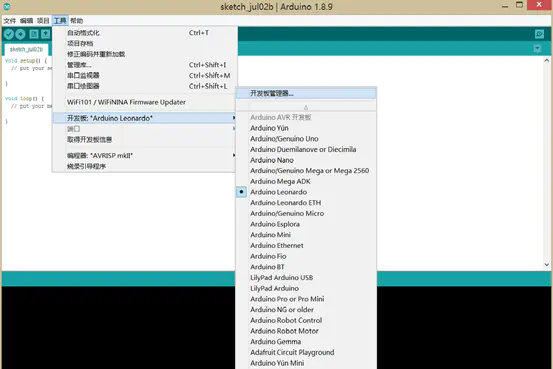Select Arduino BT board

[306, 267]
